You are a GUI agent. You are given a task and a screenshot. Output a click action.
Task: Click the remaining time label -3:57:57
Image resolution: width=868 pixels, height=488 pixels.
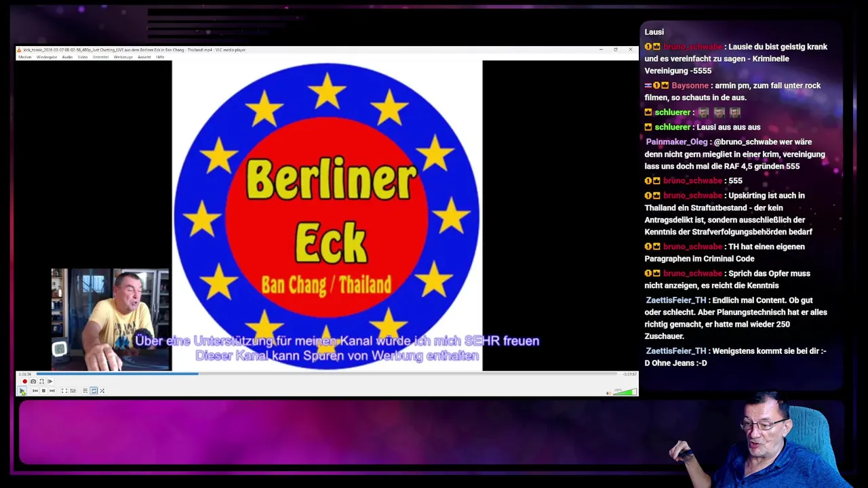629,374
